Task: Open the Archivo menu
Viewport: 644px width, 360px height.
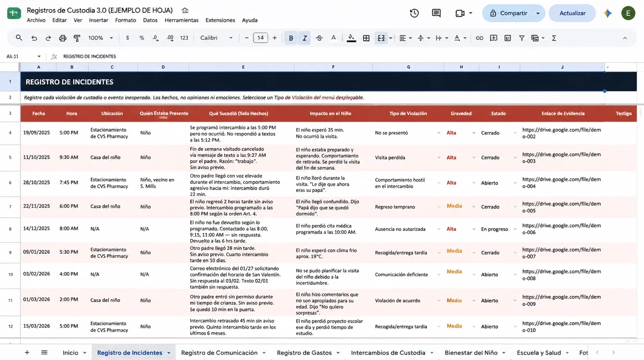Action: (x=36, y=20)
